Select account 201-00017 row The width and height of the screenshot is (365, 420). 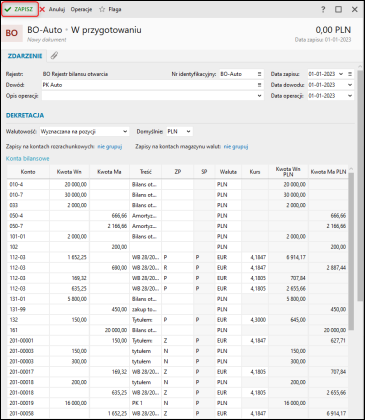click(x=177, y=372)
